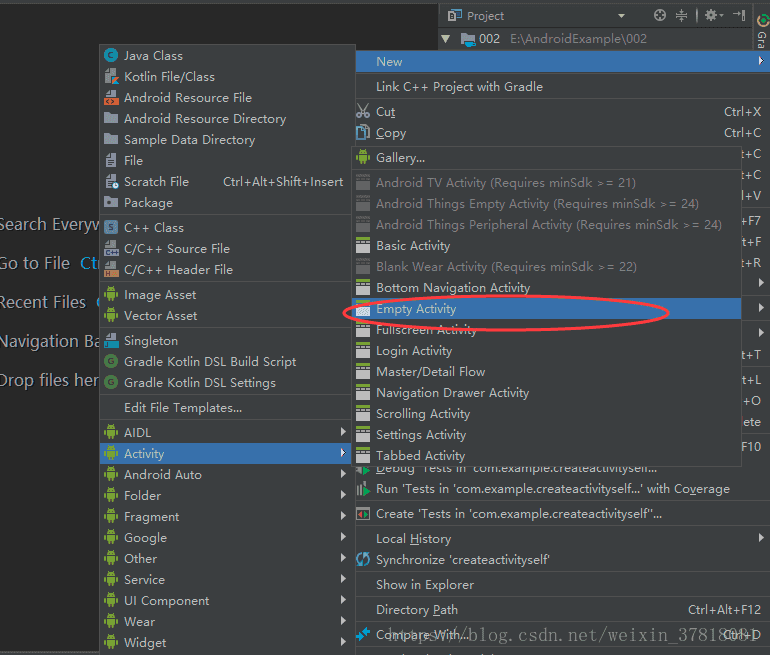This screenshot has height=655, width=770.
Task: Click Show in Explorer
Action: pos(562,584)
